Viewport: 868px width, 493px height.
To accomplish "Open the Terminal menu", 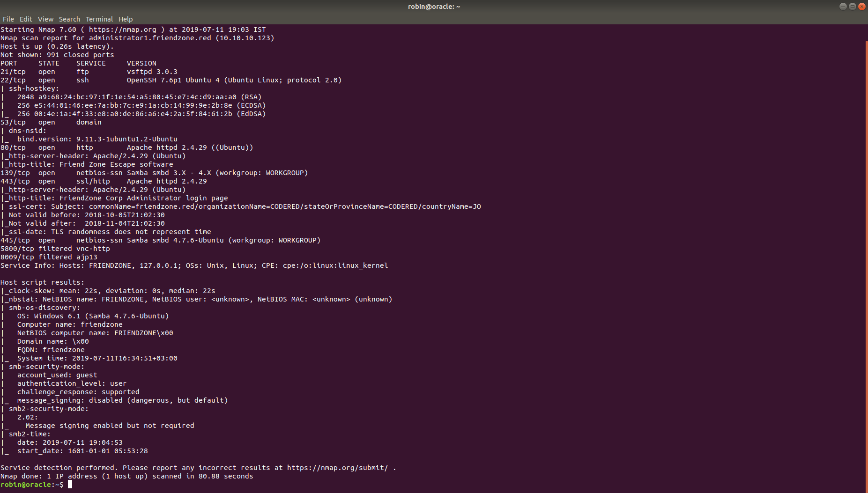I will coord(99,19).
